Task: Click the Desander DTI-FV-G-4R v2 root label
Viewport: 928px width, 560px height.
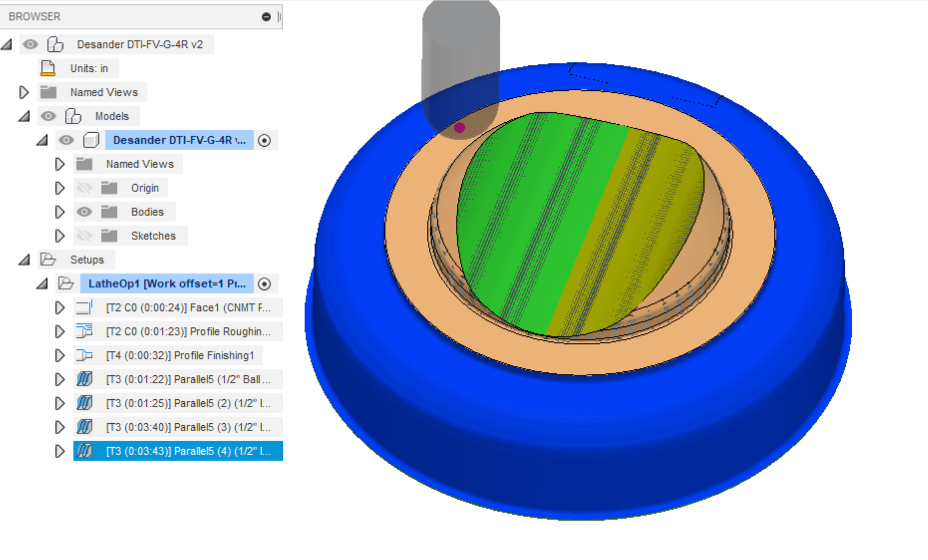Action: pyautogui.click(x=140, y=44)
